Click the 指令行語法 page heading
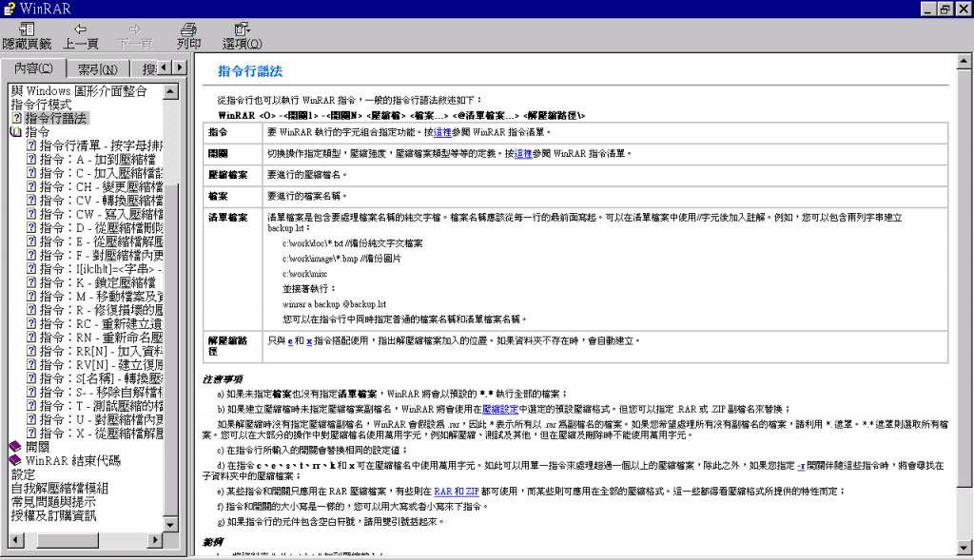 tap(250, 71)
